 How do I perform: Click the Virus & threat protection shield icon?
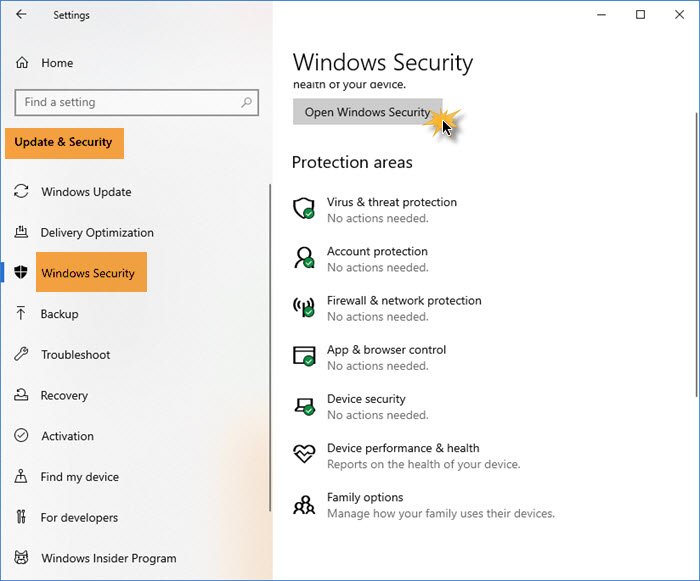click(304, 208)
